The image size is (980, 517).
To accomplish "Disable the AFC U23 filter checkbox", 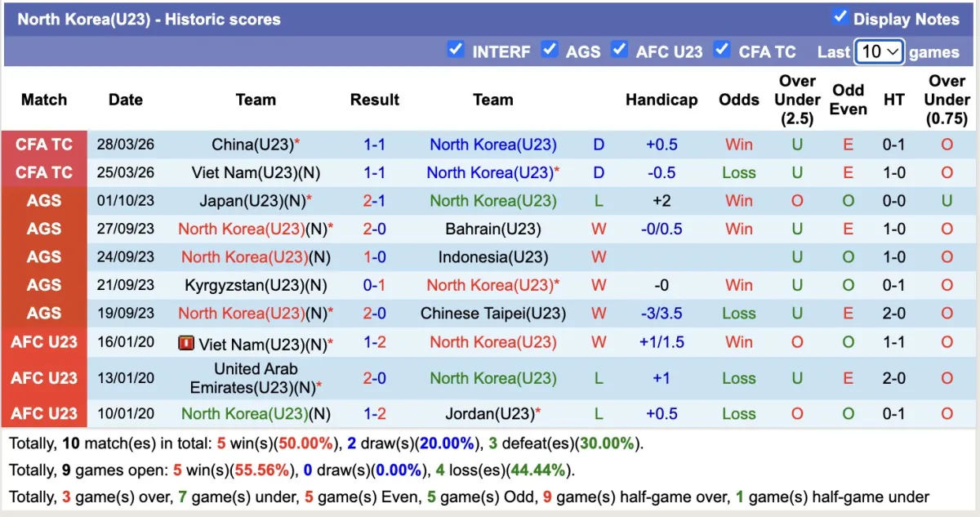I will pyautogui.click(x=620, y=50).
